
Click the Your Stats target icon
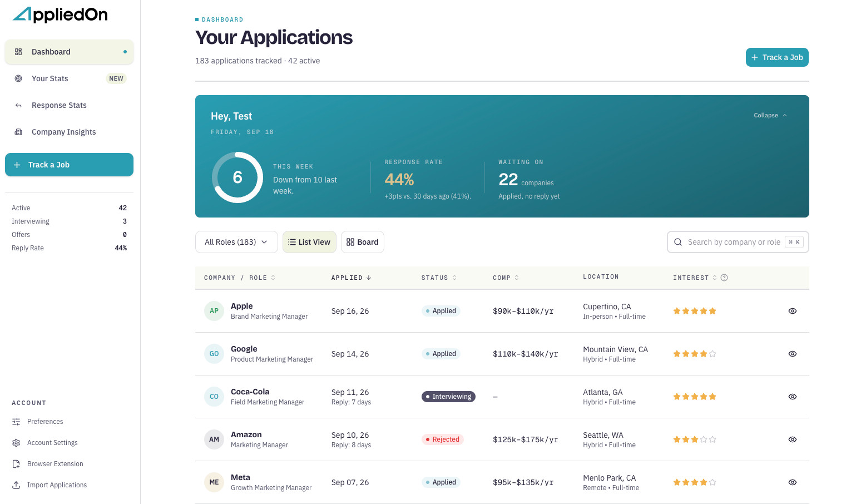[x=18, y=78]
